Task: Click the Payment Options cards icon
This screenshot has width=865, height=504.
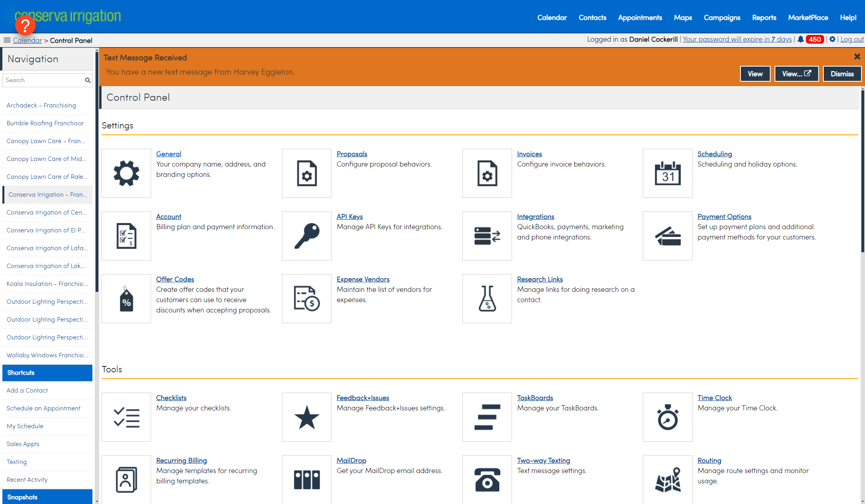Action: tap(667, 236)
